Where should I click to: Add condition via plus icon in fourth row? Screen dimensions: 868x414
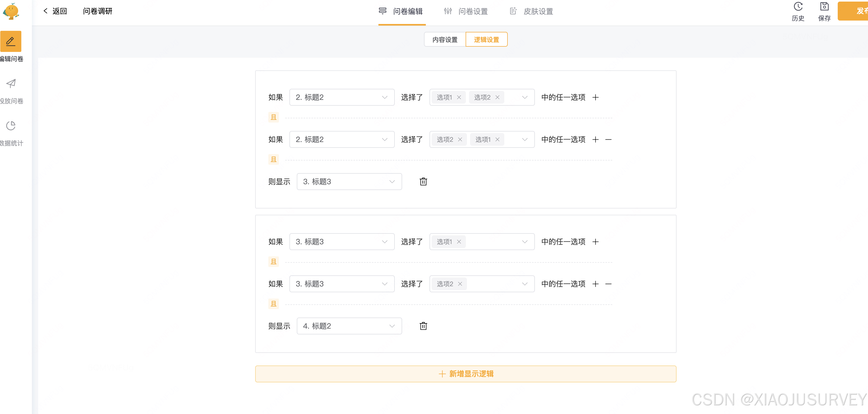[x=595, y=284]
